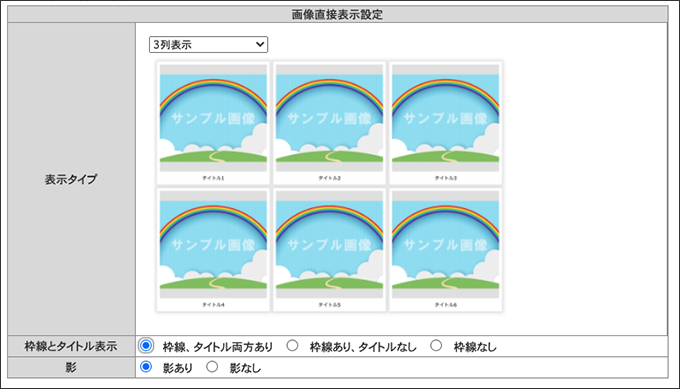Click the 影なし label text

[245, 368]
